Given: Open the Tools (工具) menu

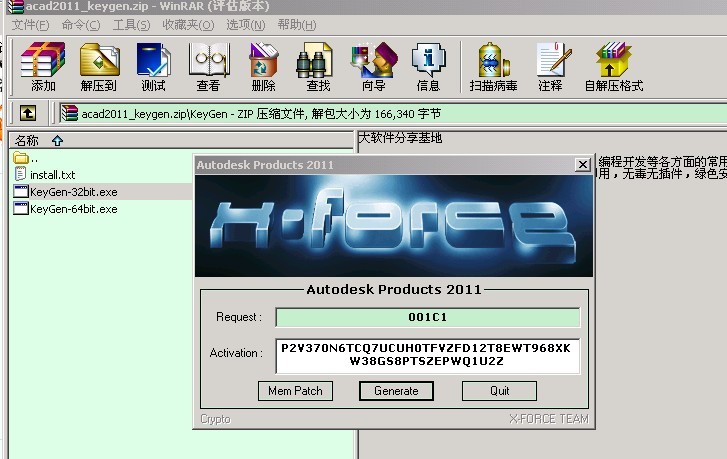Looking at the screenshot, I should tap(131, 24).
